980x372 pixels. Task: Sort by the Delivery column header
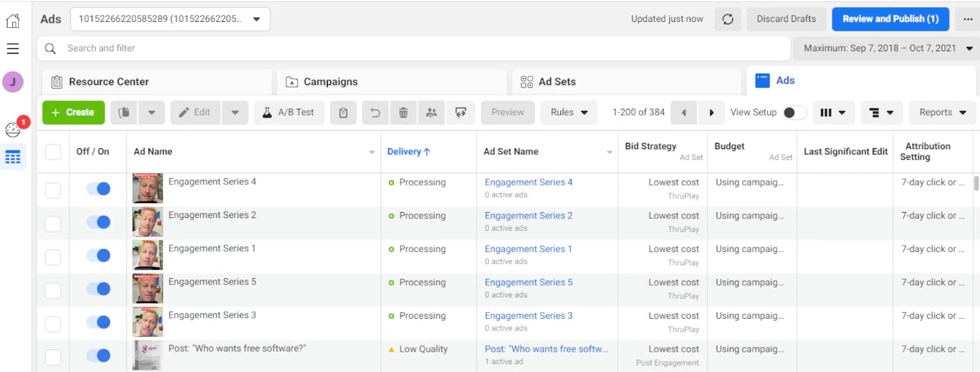[x=408, y=152]
